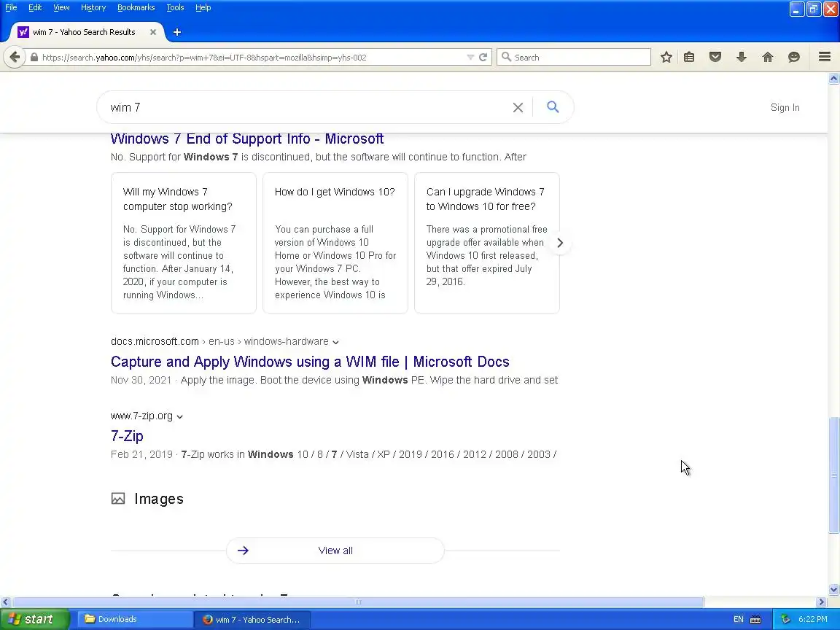Image resolution: width=840 pixels, height=630 pixels.
Task: Click the tray icon beside the clock
Action: [x=785, y=619]
